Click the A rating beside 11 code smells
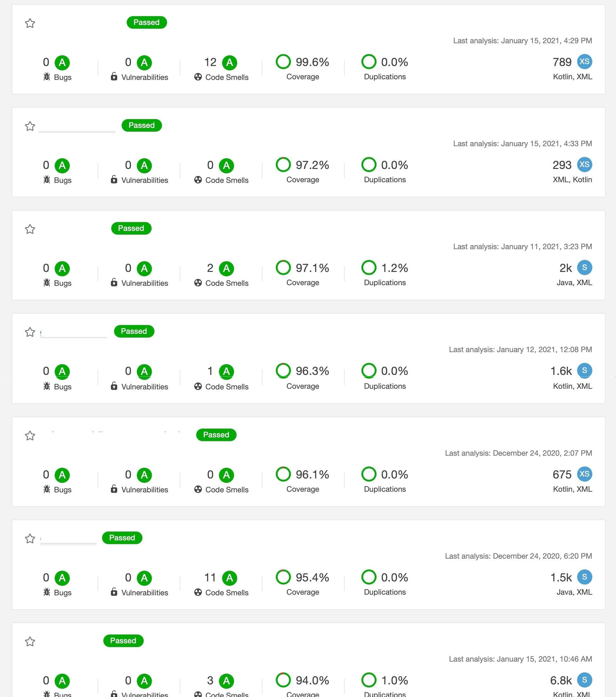 pos(230,578)
